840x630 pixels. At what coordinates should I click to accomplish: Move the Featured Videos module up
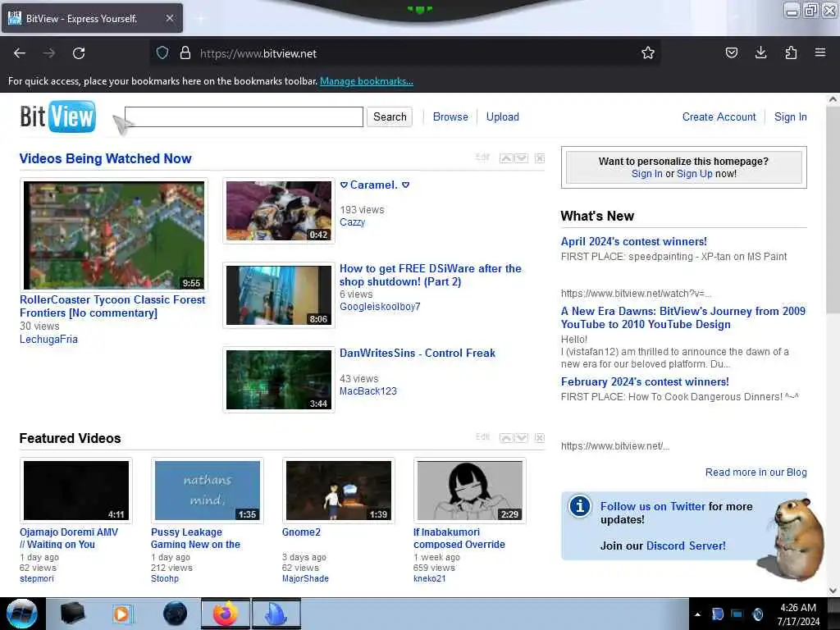coord(505,438)
